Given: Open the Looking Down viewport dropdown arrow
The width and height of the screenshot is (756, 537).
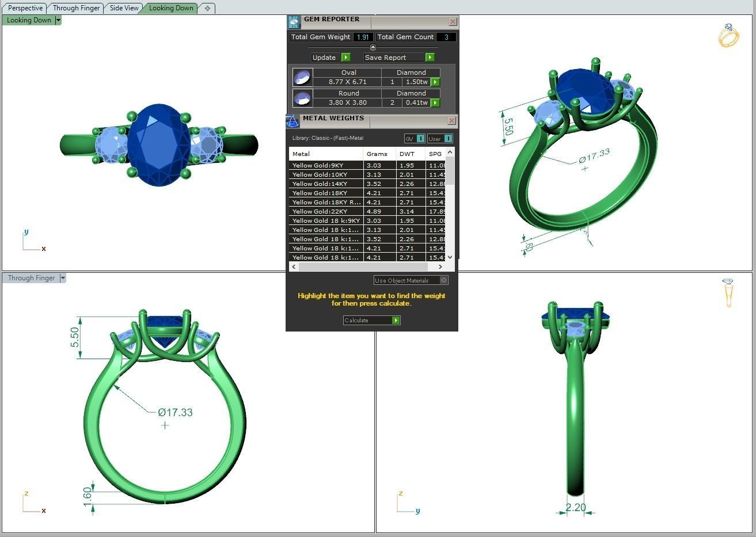Looking at the screenshot, I should click(58, 20).
